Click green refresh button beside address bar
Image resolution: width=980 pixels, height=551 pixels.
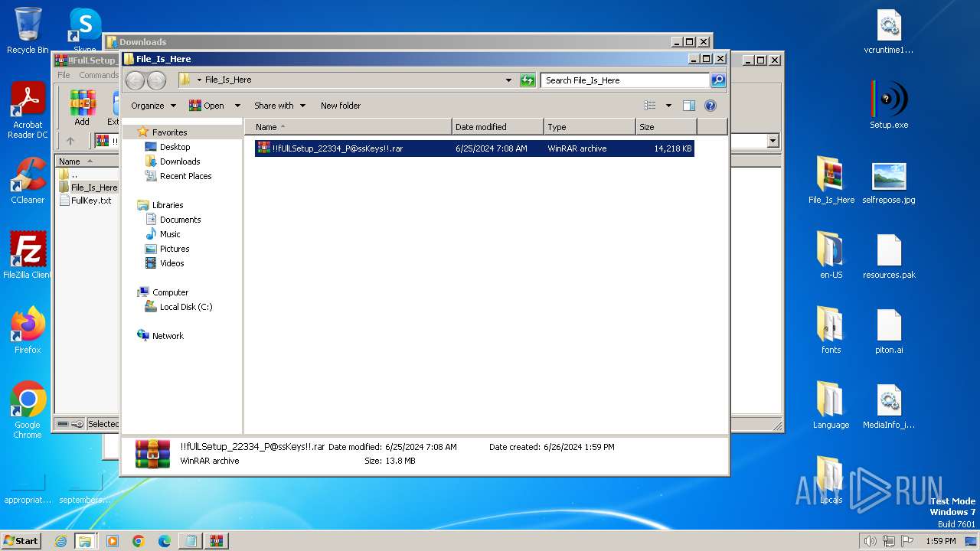pos(528,80)
